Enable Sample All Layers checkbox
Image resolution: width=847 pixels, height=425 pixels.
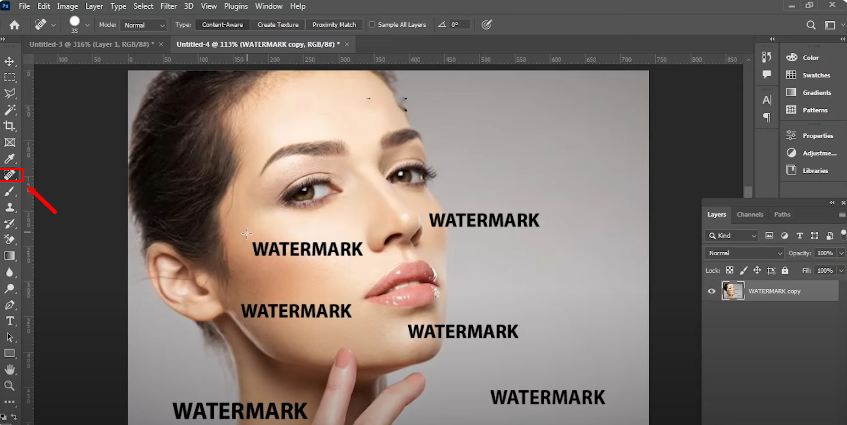(x=372, y=25)
